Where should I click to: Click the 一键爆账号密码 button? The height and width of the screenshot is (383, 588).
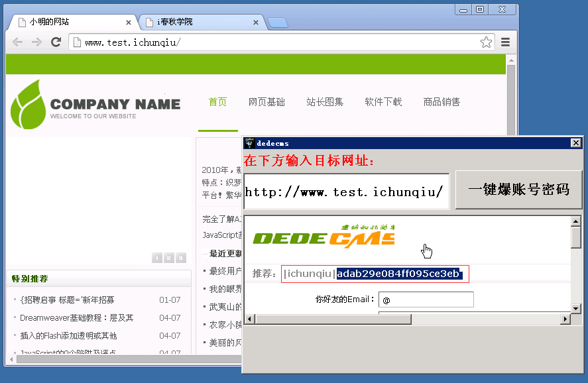[x=518, y=190]
